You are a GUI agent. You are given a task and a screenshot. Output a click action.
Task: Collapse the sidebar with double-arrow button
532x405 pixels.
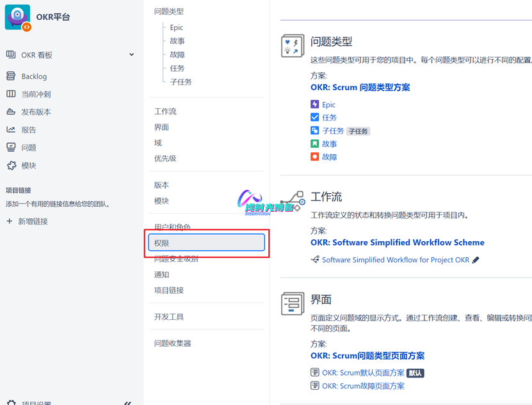(128, 402)
